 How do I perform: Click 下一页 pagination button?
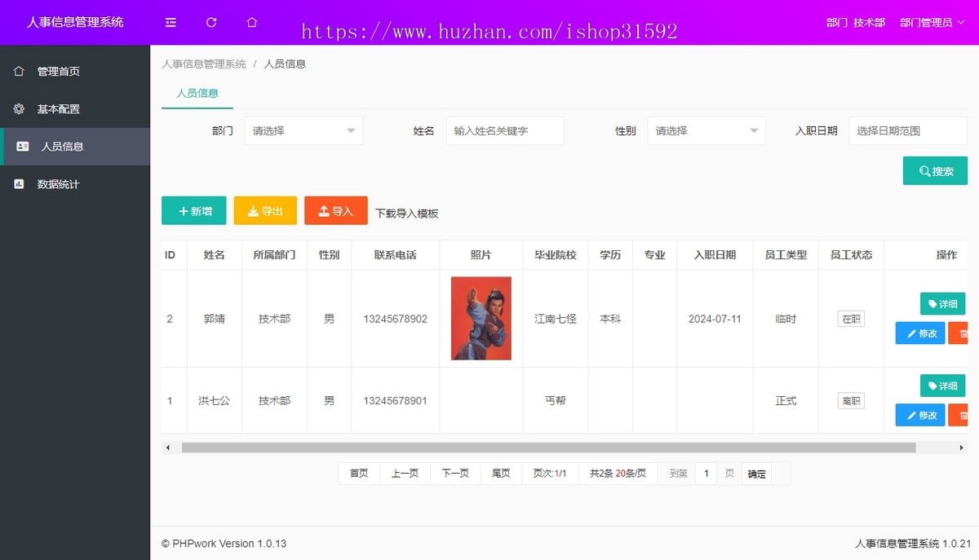(455, 474)
